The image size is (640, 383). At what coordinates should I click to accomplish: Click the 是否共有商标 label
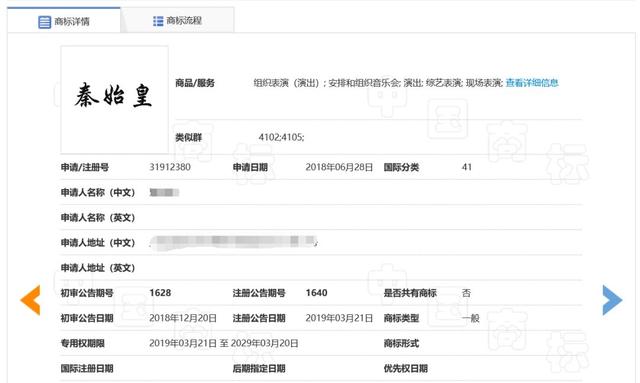click(410, 293)
